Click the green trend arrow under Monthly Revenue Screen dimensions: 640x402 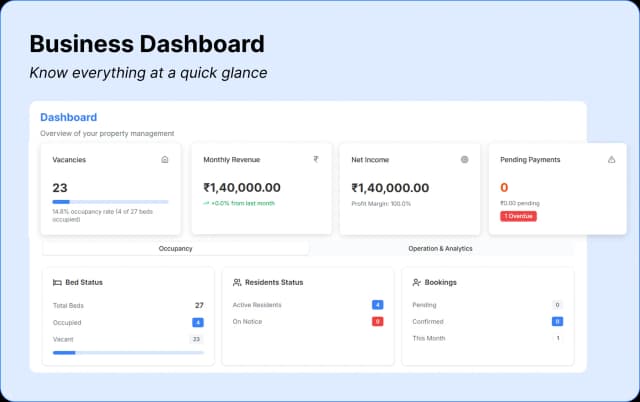click(206, 203)
